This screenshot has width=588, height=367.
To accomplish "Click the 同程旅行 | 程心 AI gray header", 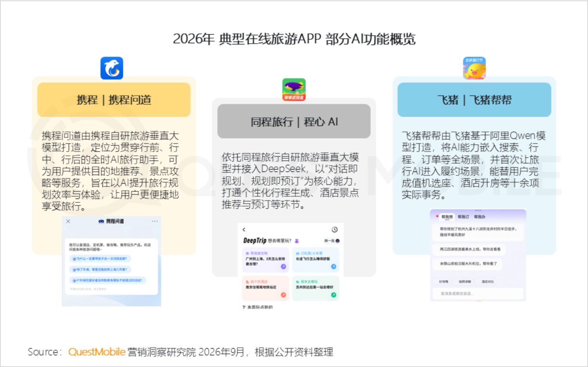I will (x=294, y=121).
